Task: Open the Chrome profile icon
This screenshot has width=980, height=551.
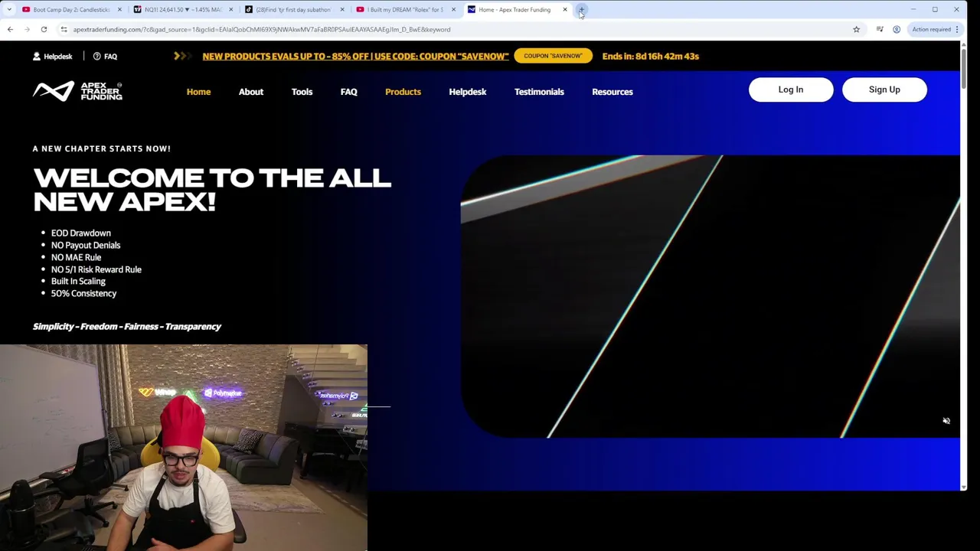Action: 897,29
